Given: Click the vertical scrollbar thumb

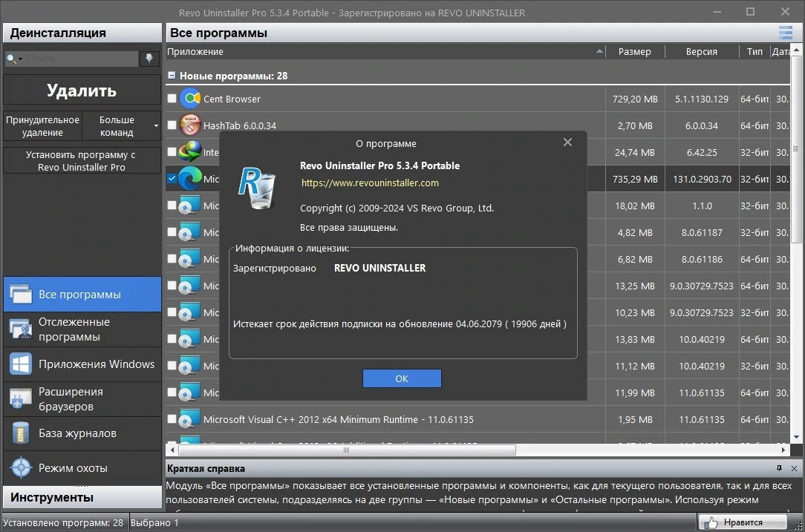Looking at the screenshot, I should [796, 149].
